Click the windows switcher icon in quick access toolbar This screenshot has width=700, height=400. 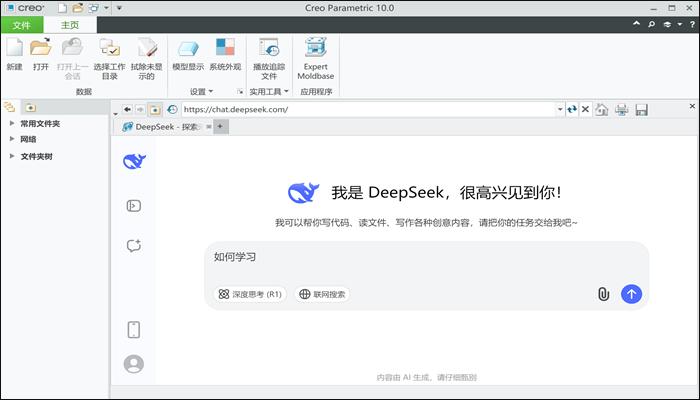(93, 8)
